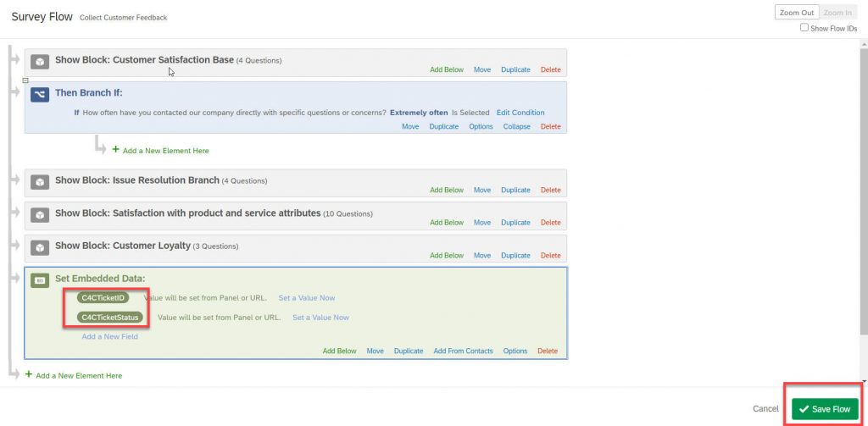
Task: Move the Satisfaction with product block
Action: click(x=482, y=223)
